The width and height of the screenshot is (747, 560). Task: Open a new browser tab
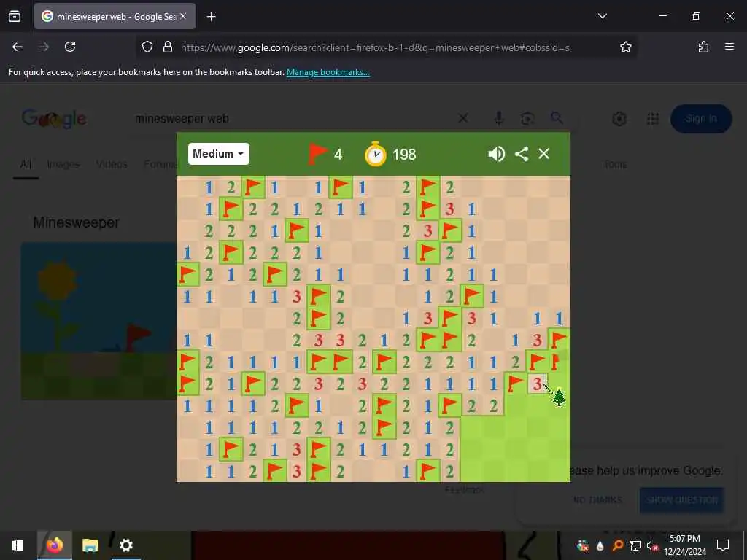212,17
